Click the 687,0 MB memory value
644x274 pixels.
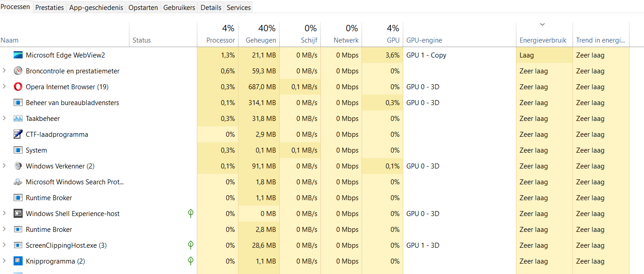click(259, 87)
